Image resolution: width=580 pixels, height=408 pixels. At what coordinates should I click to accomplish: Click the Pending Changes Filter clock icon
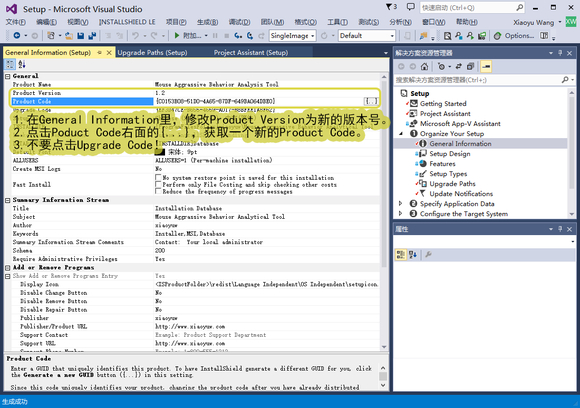[x=441, y=67]
